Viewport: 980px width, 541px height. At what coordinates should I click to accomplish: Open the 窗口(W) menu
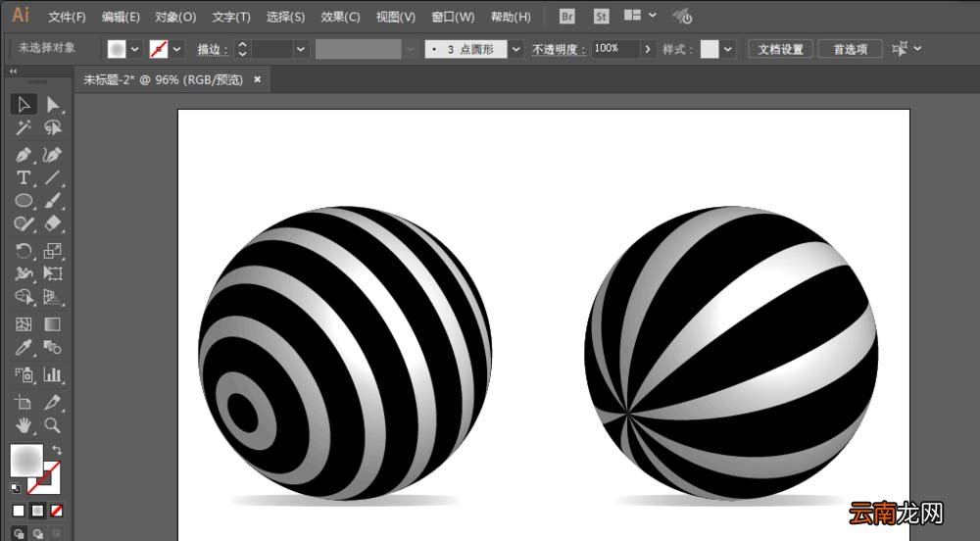point(453,17)
